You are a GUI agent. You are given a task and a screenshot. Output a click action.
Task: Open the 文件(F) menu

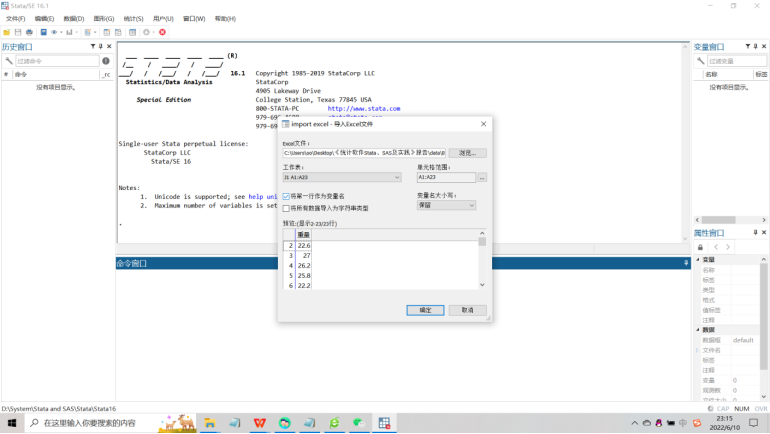(x=15, y=19)
